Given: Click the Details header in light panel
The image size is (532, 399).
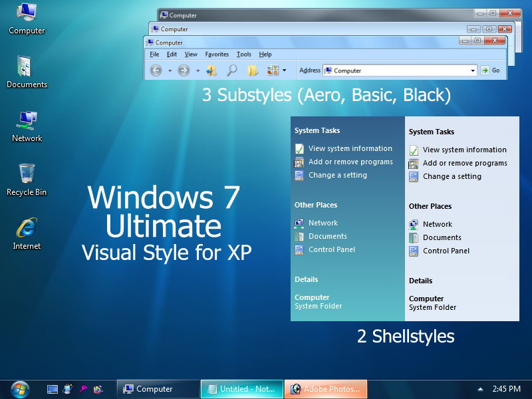Looking at the screenshot, I should (420, 281).
